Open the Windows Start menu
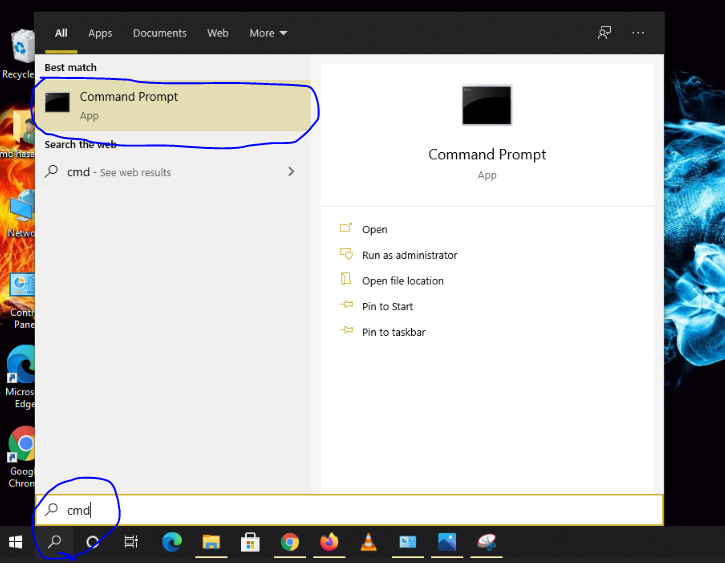The height and width of the screenshot is (581, 725). point(15,542)
